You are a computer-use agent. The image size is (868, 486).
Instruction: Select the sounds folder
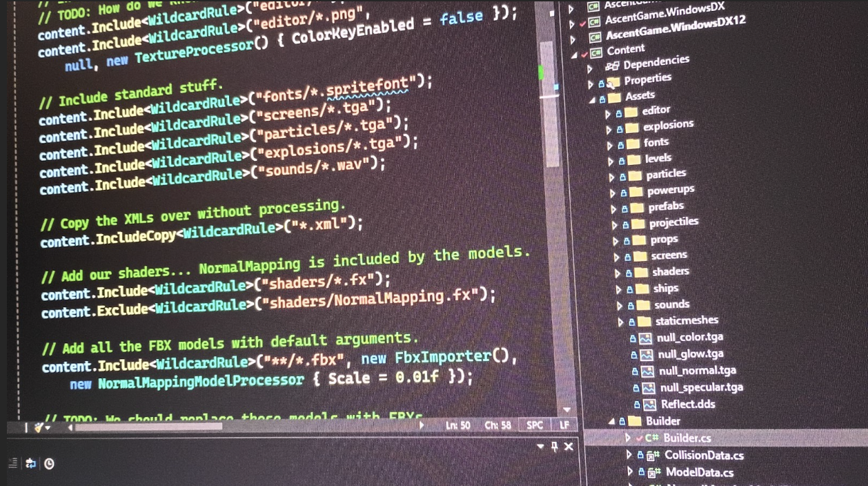[672, 304]
